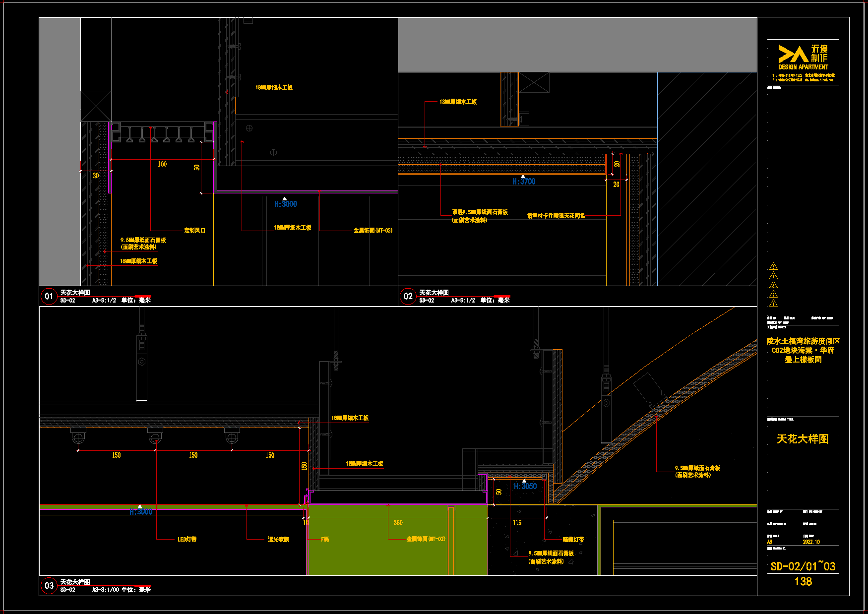Click the page number 138

click(x=803, y=581)
